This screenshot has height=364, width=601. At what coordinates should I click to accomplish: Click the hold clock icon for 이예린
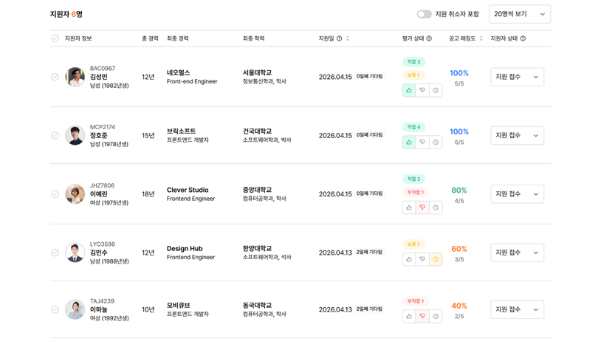[436, 207]
